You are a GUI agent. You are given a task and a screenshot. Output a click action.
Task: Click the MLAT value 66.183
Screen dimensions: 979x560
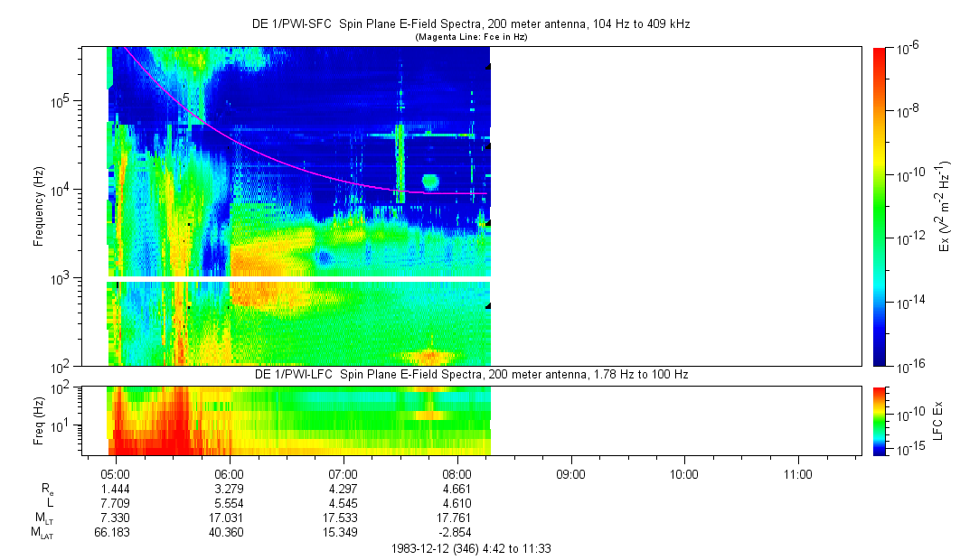[x=113, y=533]
